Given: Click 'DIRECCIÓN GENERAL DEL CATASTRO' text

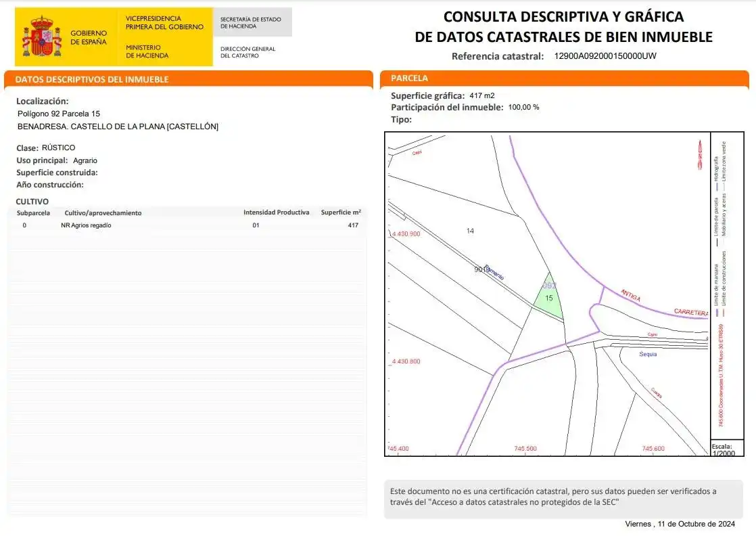Looking at the screenshot, I should pos(247,52).
